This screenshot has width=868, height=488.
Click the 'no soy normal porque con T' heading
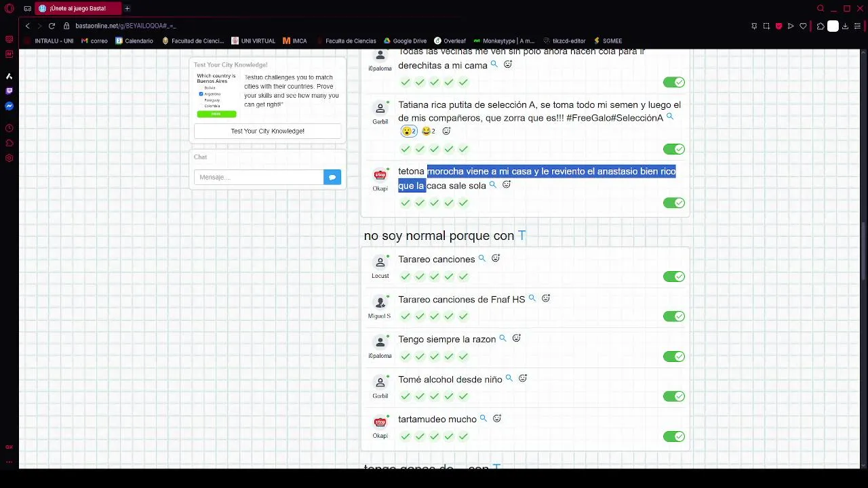pyautogui.click(x=445, y=236)
